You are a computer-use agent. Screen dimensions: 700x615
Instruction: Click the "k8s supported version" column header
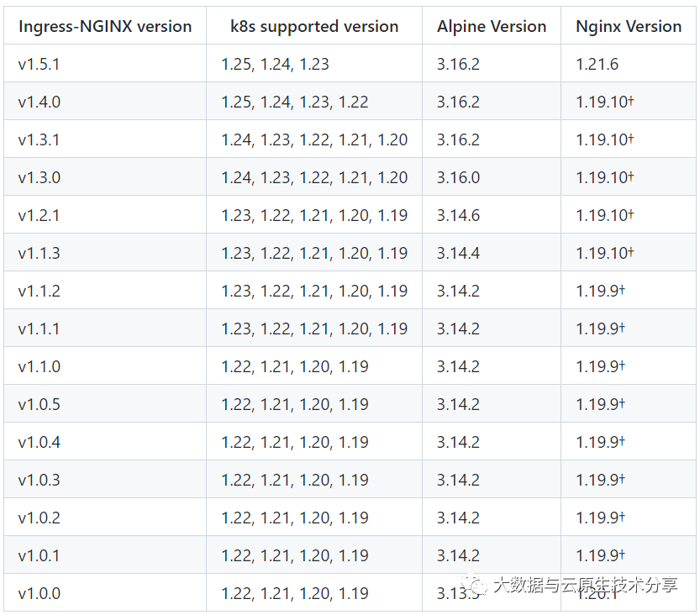click(314, 26)
